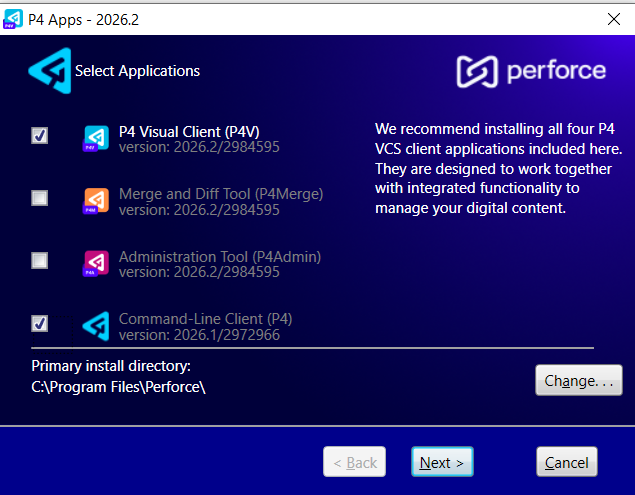Select the 'P4 Visual Client (P4V)' label
The height and width of the screenshot is (495, 635).
tap(189, 132)
